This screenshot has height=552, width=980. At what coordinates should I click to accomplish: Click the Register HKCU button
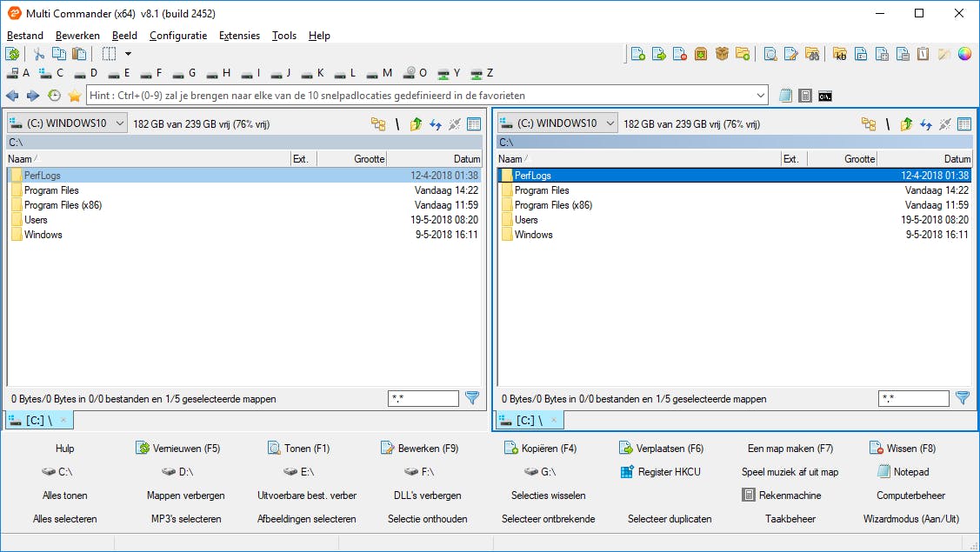point(661,472)
